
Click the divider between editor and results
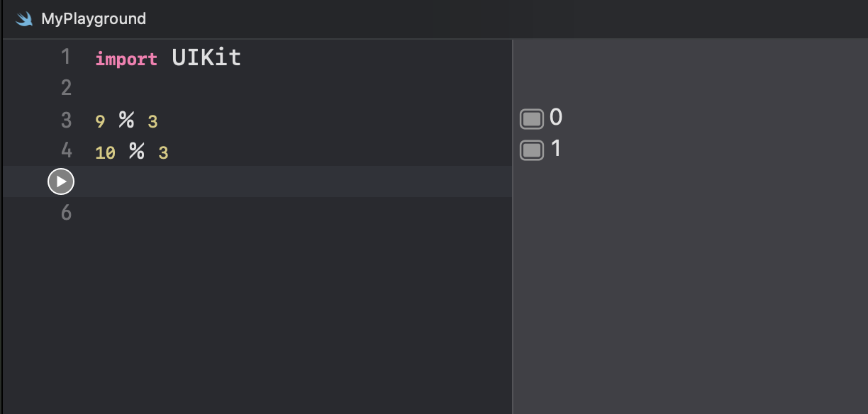click(x=512, y=227)
